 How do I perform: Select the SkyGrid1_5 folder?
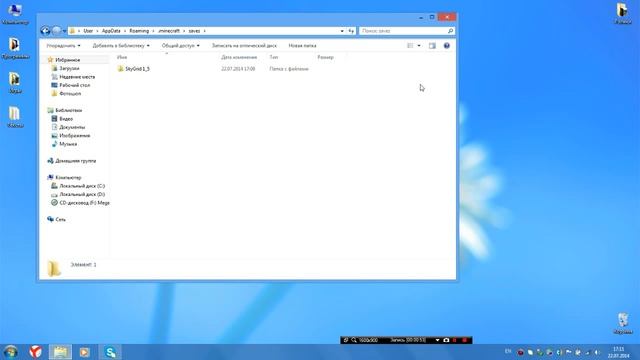pos(138,69)
